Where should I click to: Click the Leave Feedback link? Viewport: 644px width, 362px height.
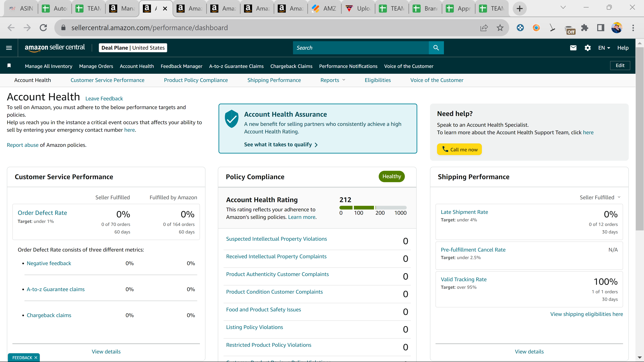[x=104, y=99]
